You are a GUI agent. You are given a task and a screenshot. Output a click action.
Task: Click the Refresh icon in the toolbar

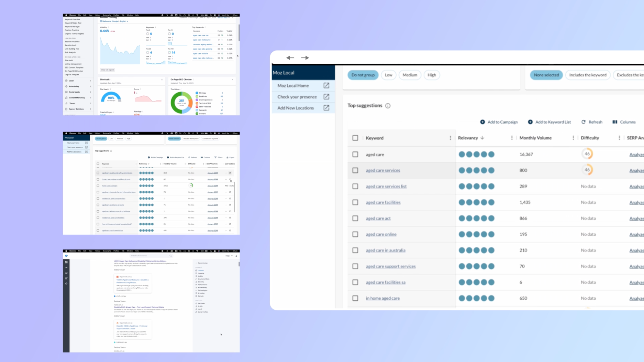click(583, 122)
